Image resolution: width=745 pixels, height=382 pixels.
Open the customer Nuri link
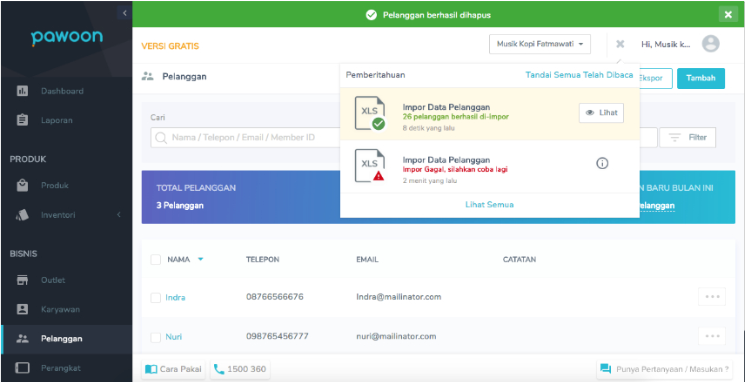pos(173,337)
